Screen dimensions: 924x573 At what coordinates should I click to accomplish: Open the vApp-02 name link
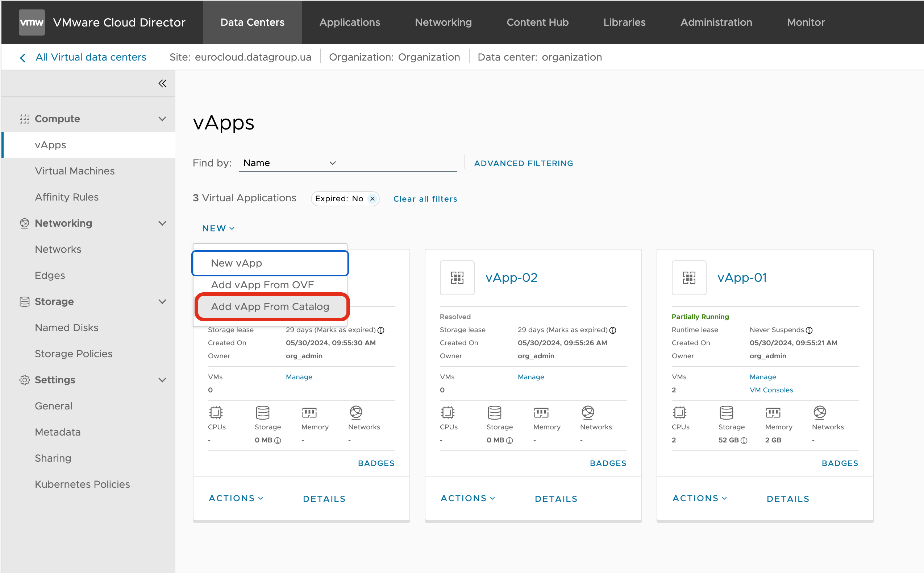pos(511,277)
